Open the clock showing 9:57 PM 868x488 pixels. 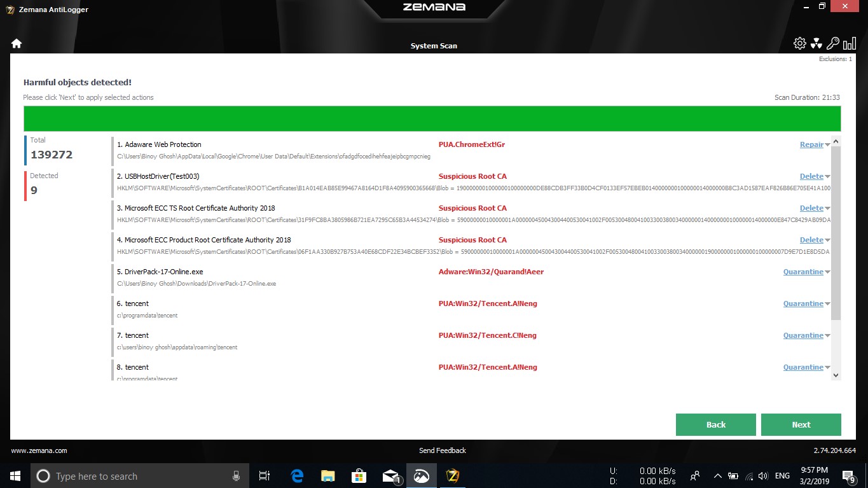tap(814, 476)
